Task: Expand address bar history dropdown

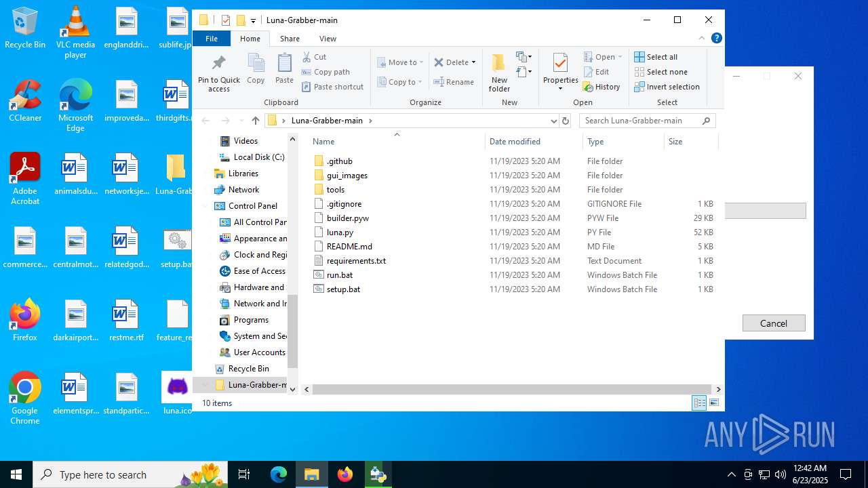Action: point(553,121)
